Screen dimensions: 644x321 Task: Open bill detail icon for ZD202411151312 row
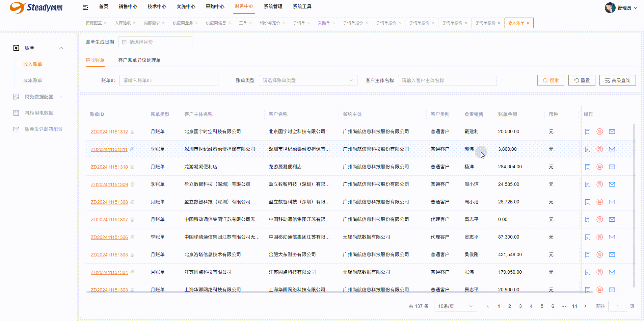tap(588, 132)
